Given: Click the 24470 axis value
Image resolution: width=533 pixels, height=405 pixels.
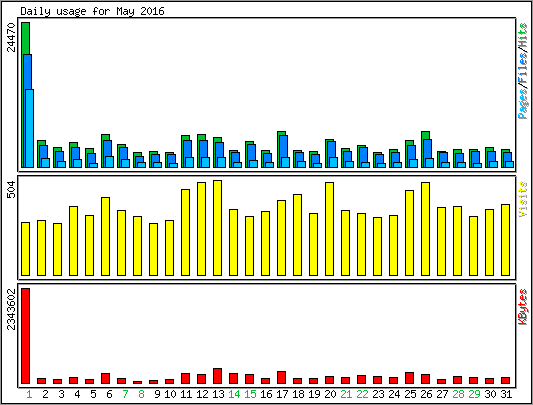Looking at the screenshot, I should click(x=11, y=37).
